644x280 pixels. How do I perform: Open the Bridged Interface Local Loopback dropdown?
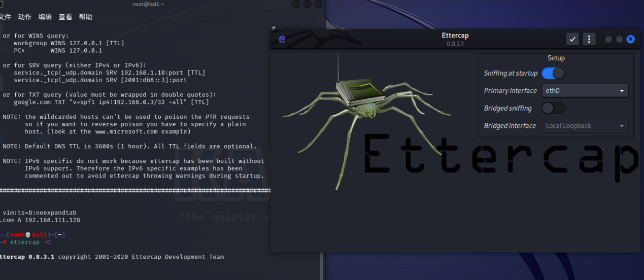pos(585,126)
